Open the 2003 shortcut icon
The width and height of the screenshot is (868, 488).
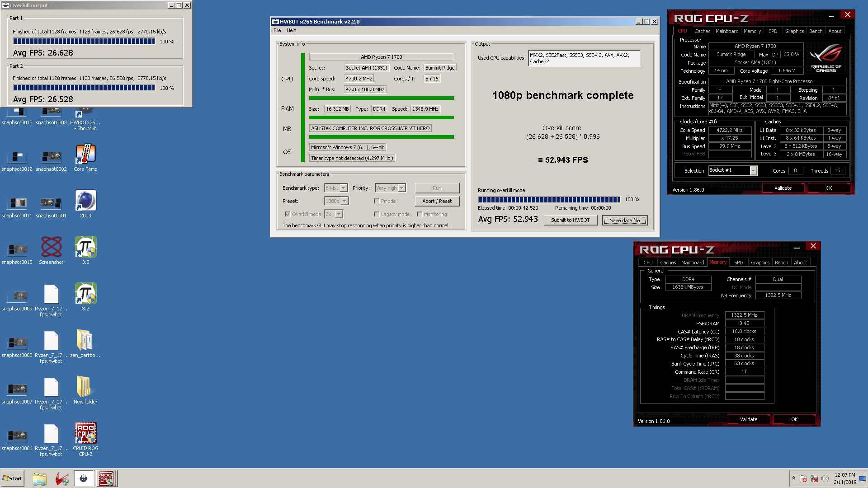coord(85,204)
